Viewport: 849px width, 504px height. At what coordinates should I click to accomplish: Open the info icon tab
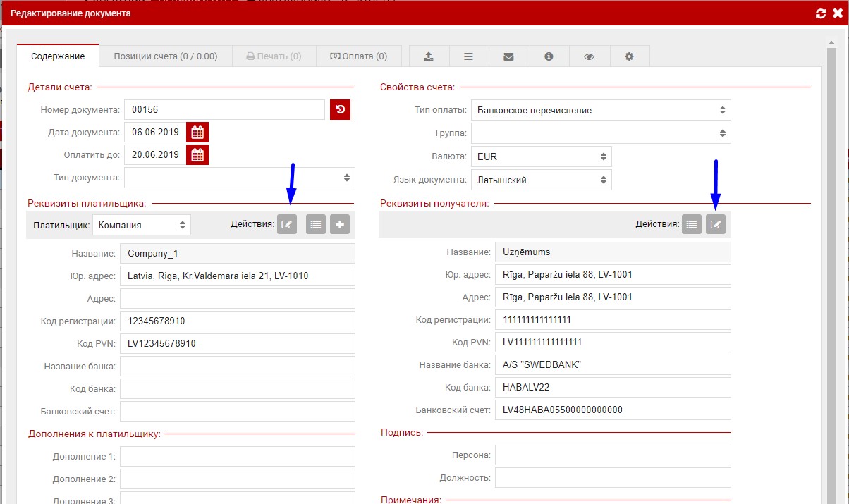click(549, 56)
